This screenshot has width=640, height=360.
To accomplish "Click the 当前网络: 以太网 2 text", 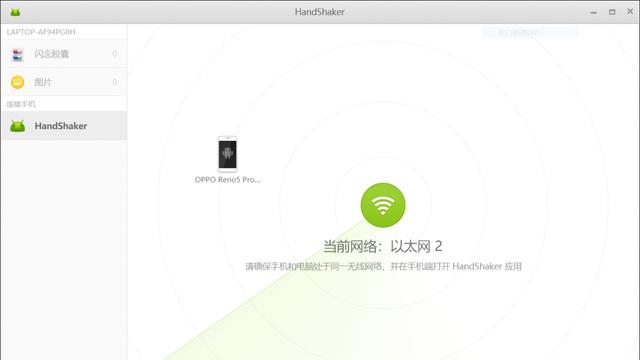I will [x=383, y=246].
